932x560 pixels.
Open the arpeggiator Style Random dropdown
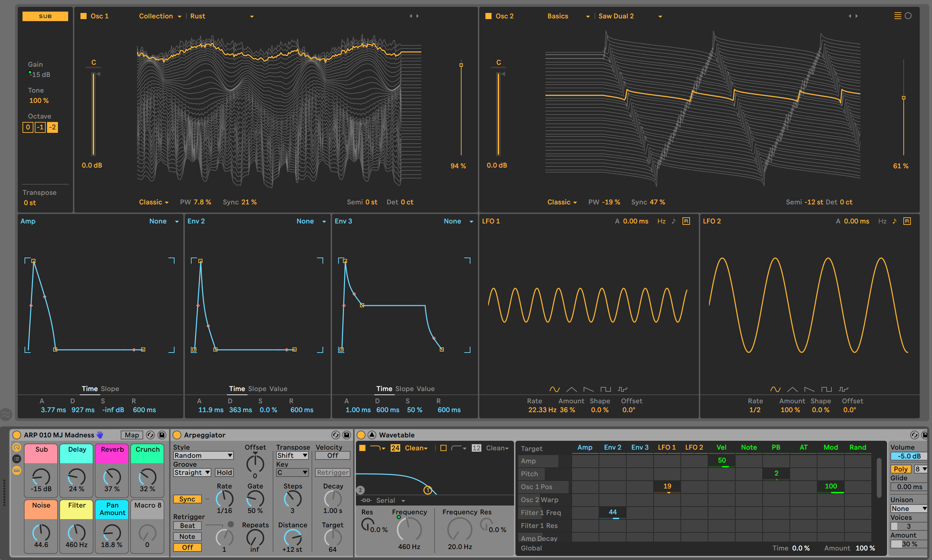click(x=203, y=455)
